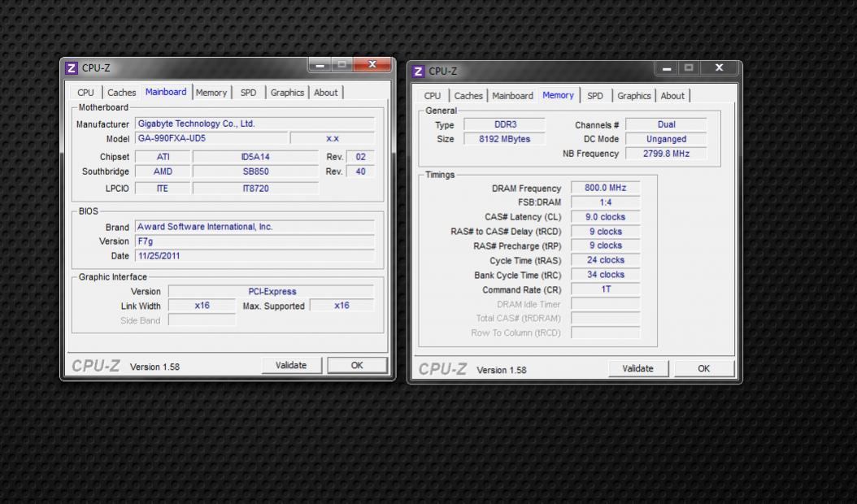The image size is (857, 504).
Task: Open Caches tab in right Memory window
Action: coord(468,96)
